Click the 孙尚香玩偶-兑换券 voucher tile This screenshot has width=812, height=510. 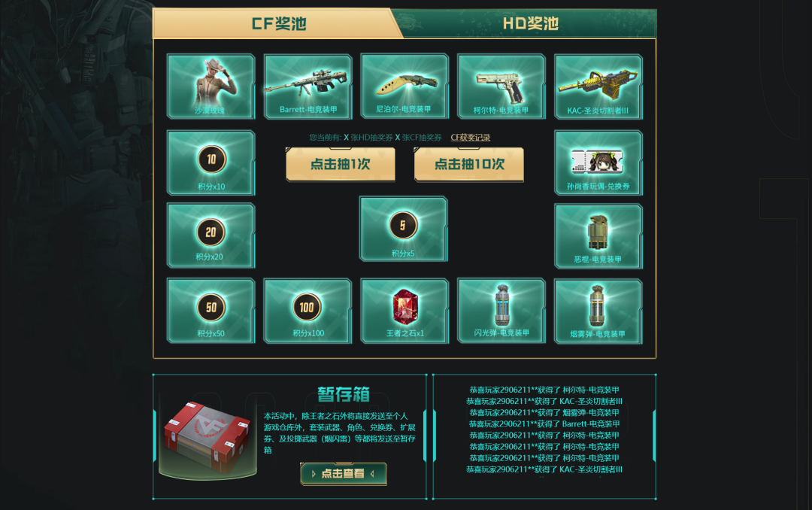pos(598,162)
